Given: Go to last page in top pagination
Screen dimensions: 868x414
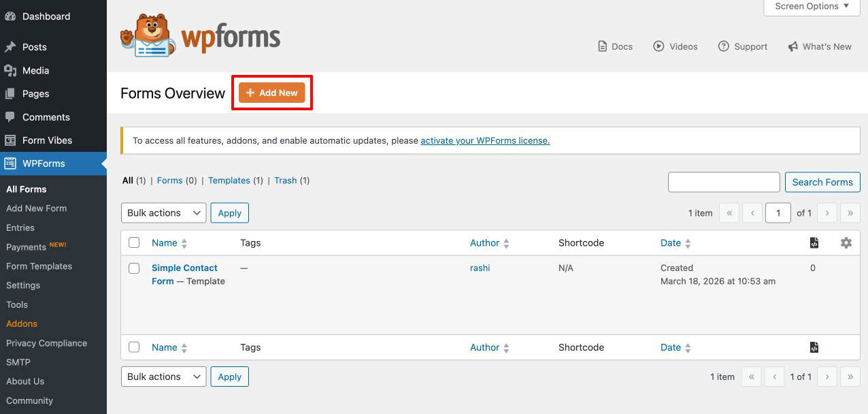Looking at the screenshot, I should pos(850,213).
